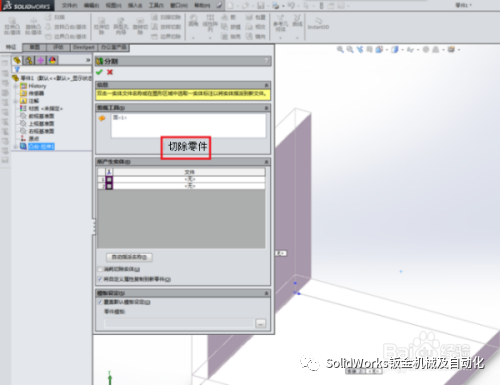Screen dimensions: 500x385
Task: Switch to DimXpert ribbon tab
Action: [x=84, y=47]
